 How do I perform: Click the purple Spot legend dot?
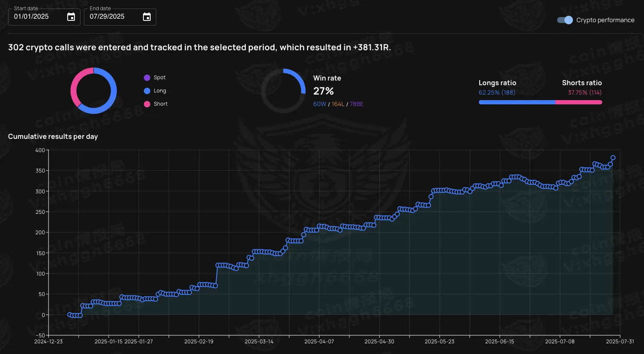(x=147, y=78)
